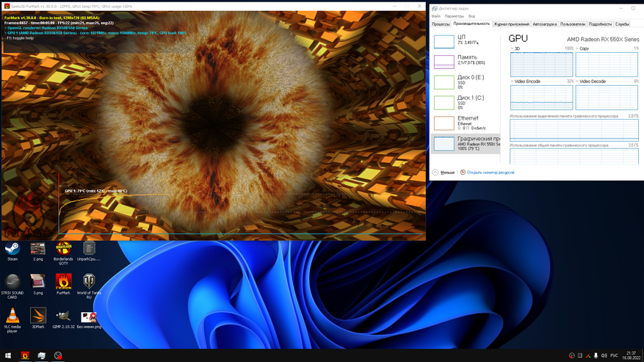Switch to the Подробности tab

600,24
